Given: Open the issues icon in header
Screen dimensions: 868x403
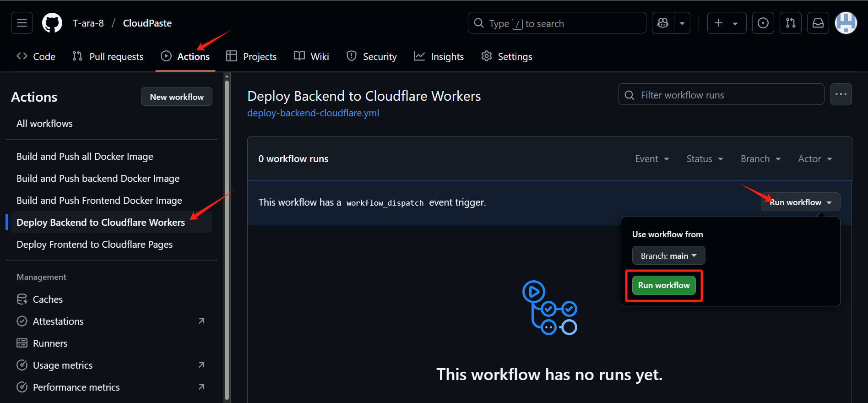Looking at the screenshot, I should 763,23.
